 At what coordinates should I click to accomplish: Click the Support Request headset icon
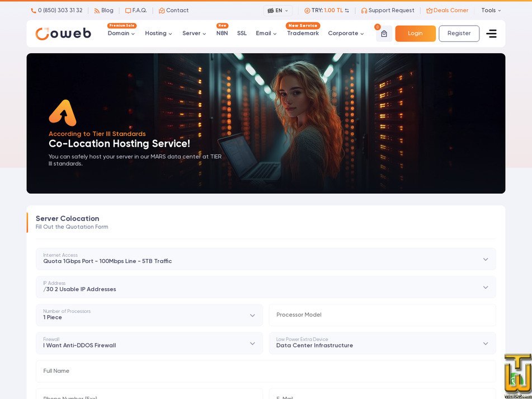pos(365,10)
